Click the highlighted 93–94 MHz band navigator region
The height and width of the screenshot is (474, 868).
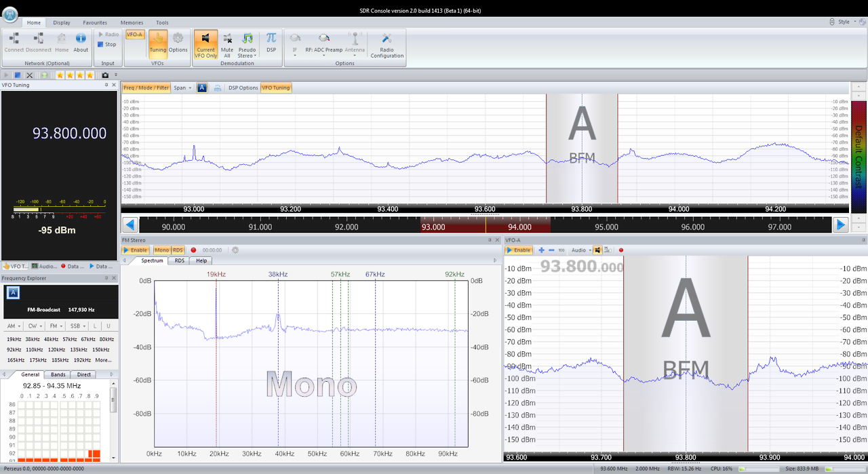coord(486,226)
